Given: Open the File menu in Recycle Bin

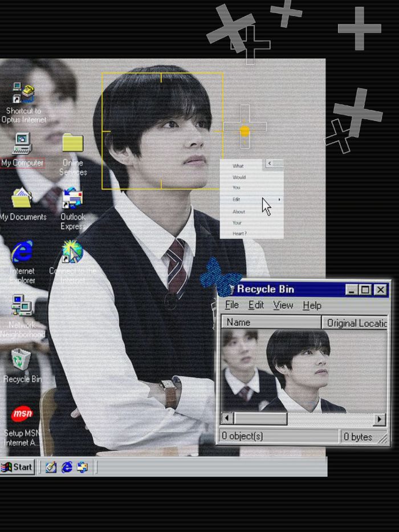Looking at the screenshot, I should click(x=232, y=304).
